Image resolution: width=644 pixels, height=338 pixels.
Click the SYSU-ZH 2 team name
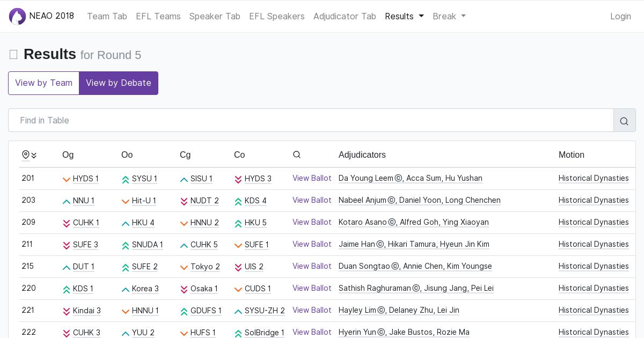pyautogui.click(x=265, y=311)
